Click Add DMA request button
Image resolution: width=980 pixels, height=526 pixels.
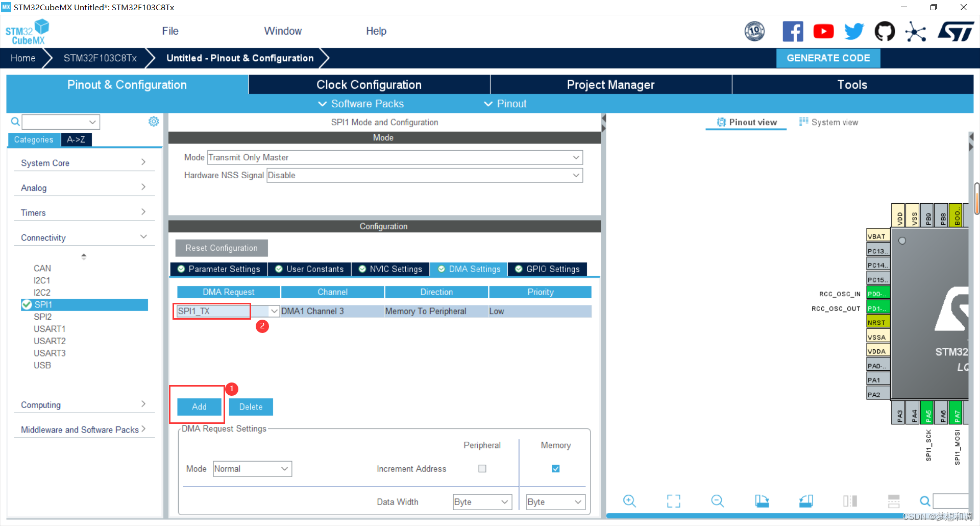[x=199, y=407]
